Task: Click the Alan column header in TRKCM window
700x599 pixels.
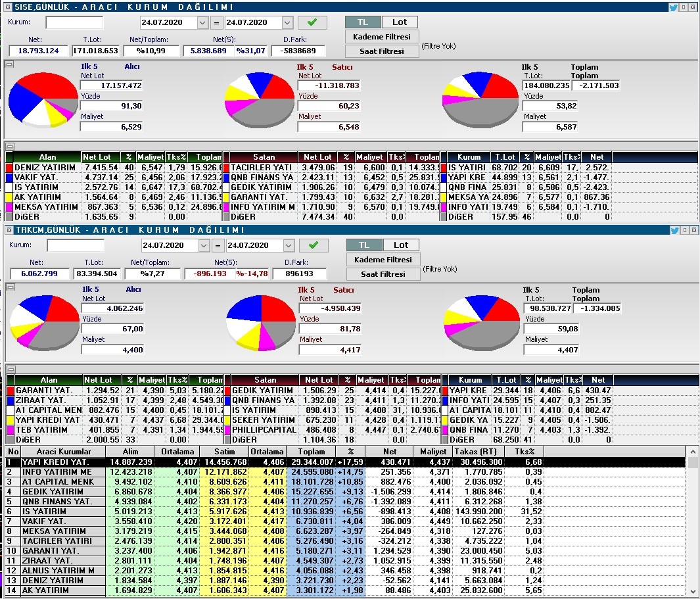Action: [49, 380]
